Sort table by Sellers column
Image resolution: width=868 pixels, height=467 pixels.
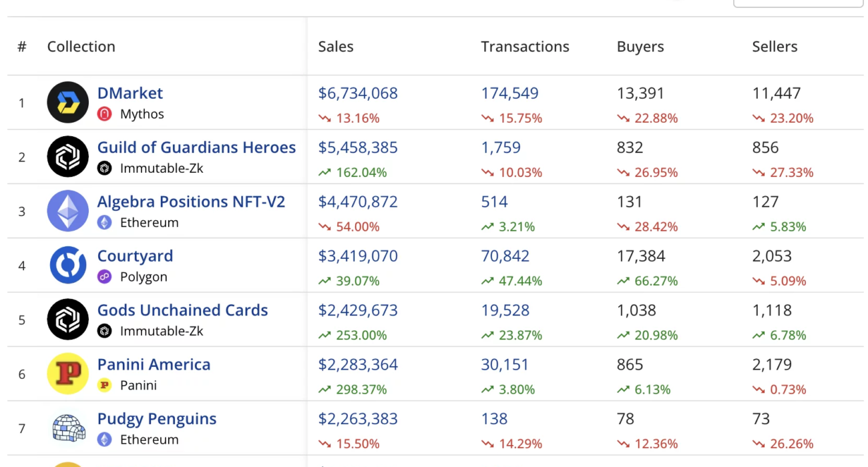coord(775,47)
